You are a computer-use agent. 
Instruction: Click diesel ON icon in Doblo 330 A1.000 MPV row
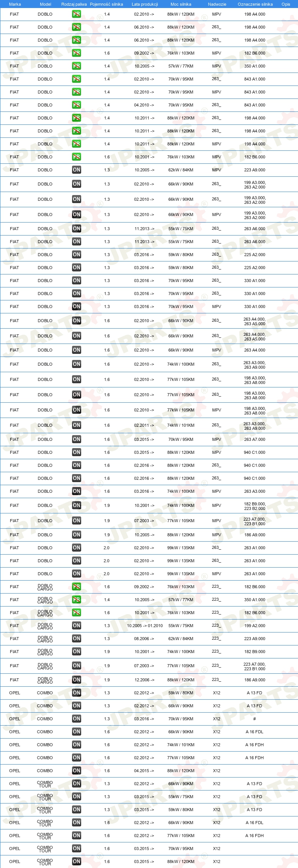76,307
